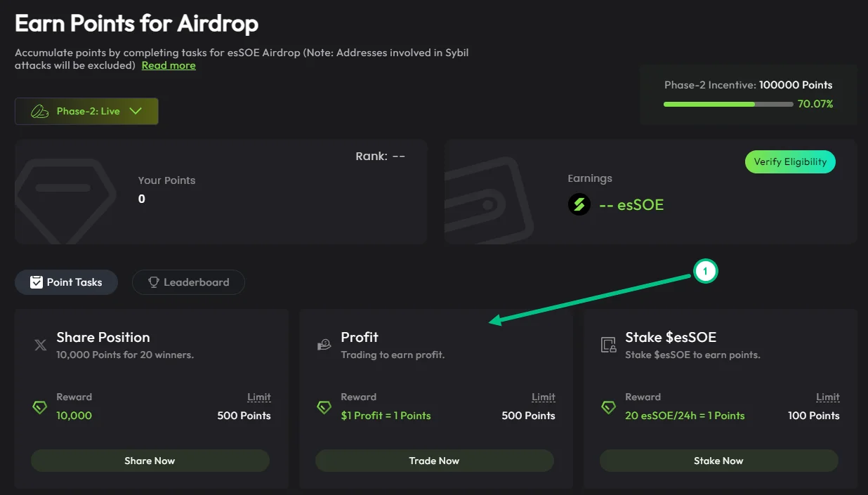Click the lock icon beside Stake $esSOE
Viewport: 868px width, 495px height.
pyautogui.click(x=608, y=345)
